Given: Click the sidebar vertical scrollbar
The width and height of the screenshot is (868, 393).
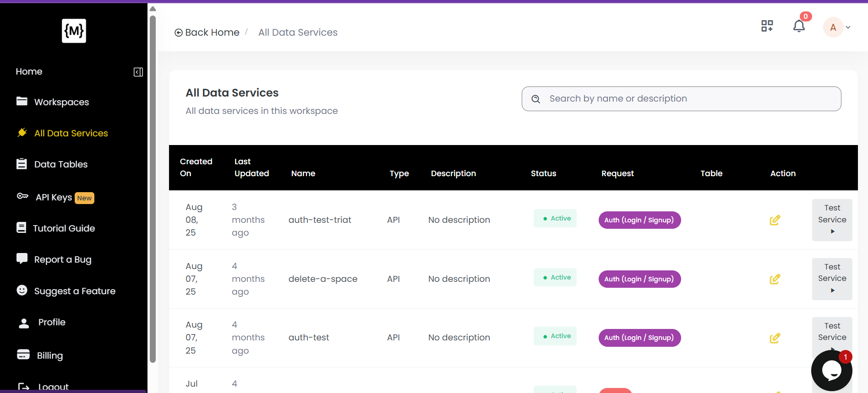Looking at the screenshot, I should [x=153, y=189].
